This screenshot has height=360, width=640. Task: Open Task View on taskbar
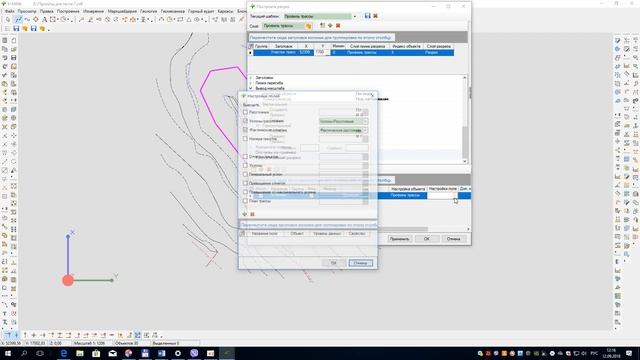(x=40, y=353)
